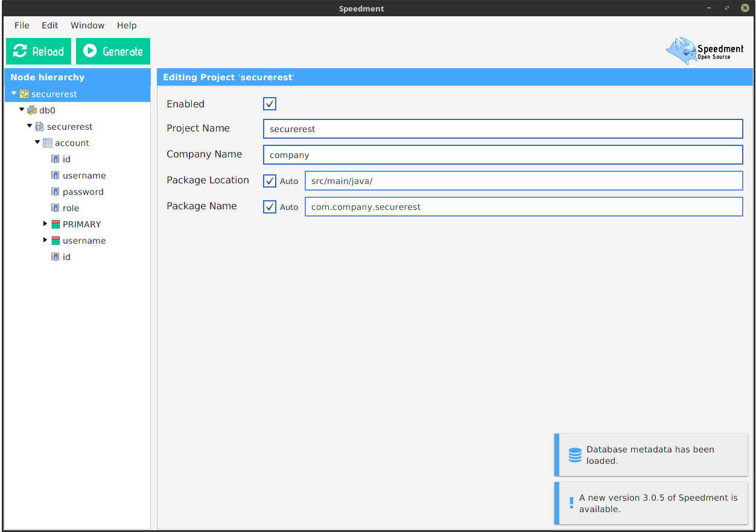Image resolution: width=756 pixels, height=532 pixels.
Task: Select the id icon below the username index
Action: click(x=56, y=257)
